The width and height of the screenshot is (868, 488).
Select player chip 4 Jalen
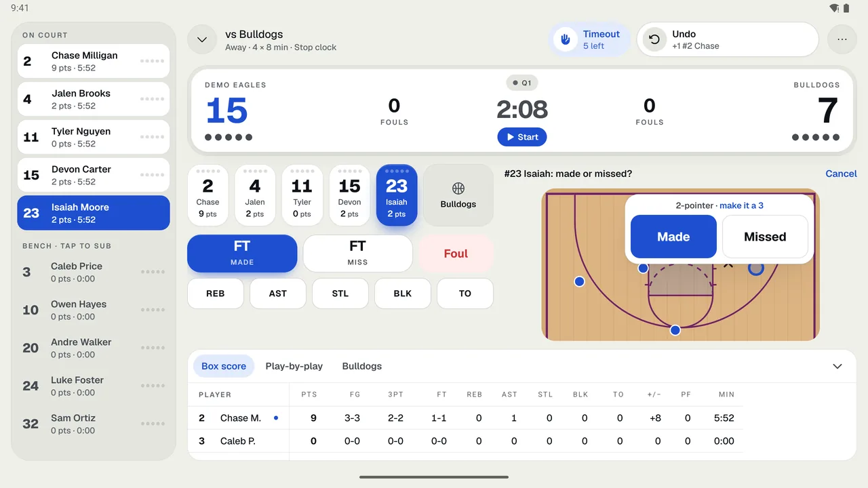point(255,195)
